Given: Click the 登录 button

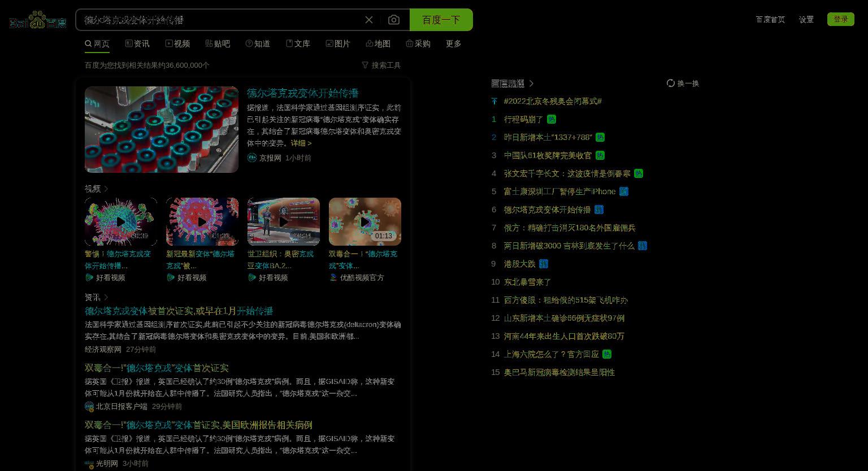Looking at the screenshot, I should coord(841,19).
